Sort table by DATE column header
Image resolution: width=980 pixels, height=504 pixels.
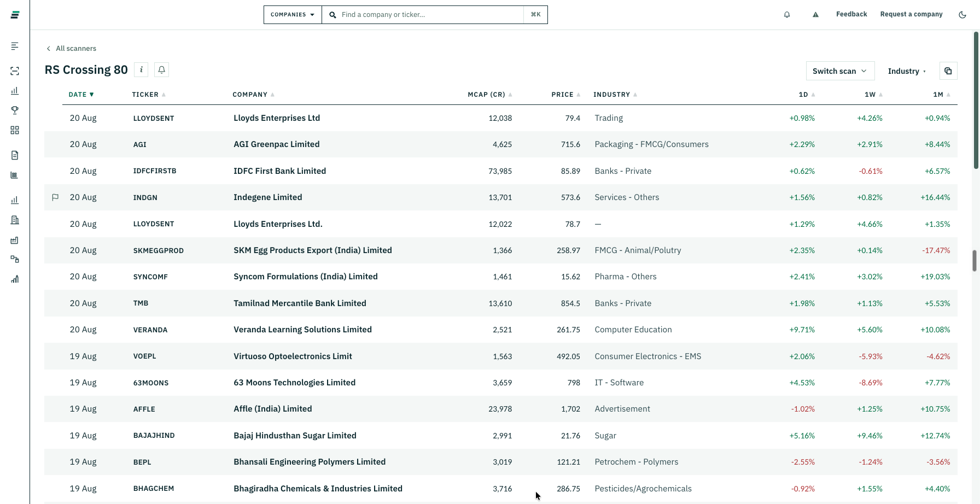click(x=81, y=95)
